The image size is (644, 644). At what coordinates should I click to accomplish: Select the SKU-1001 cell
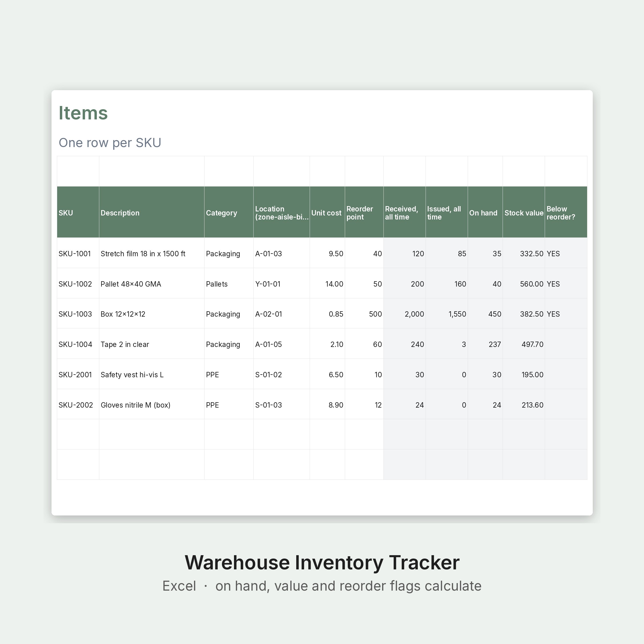click(x=78, y=253)
